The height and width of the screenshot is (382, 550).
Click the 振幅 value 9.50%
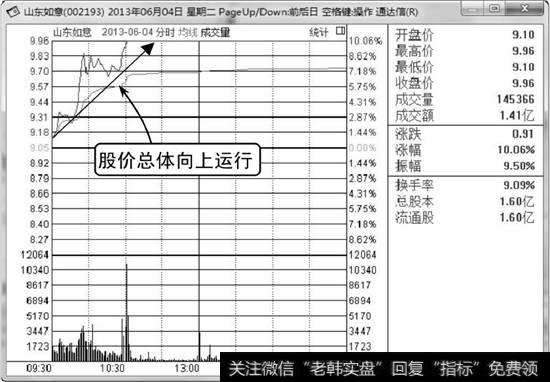[x=519, y=166]
